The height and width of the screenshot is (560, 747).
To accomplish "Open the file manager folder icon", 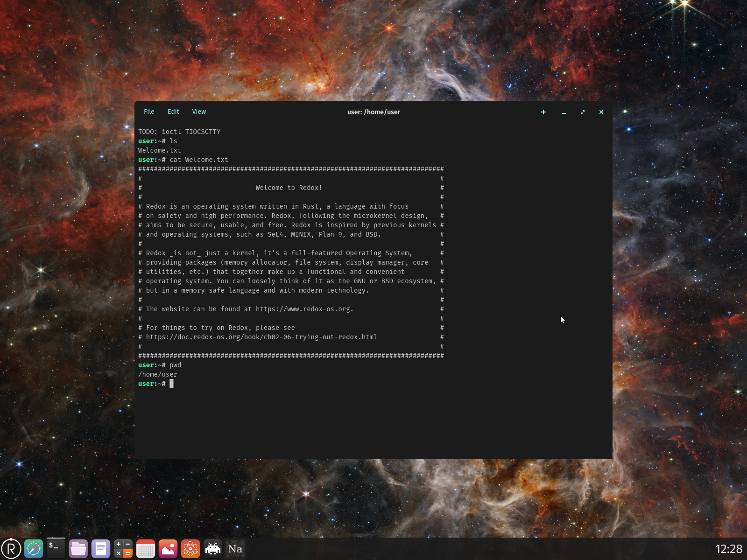I will pos(78,549).
